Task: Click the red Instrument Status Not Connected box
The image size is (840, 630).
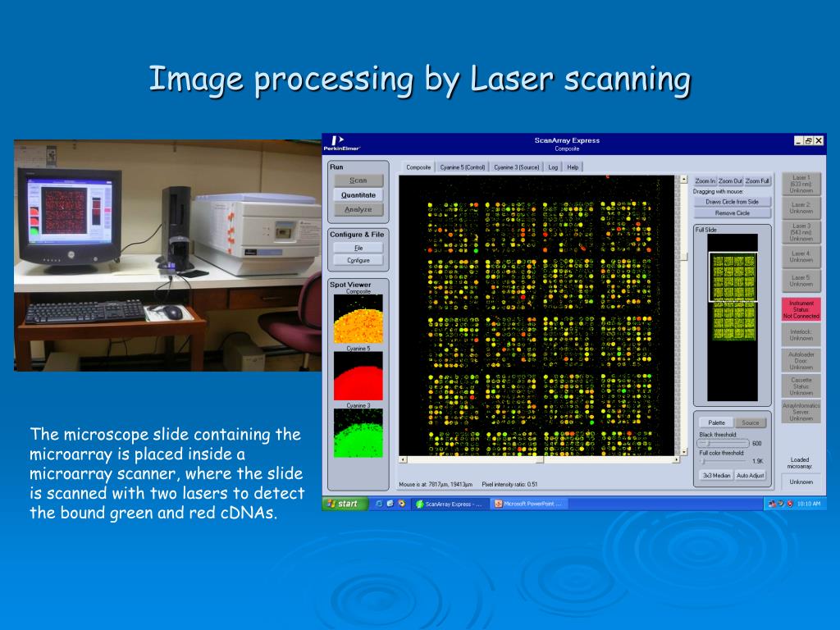Action: 801,309
